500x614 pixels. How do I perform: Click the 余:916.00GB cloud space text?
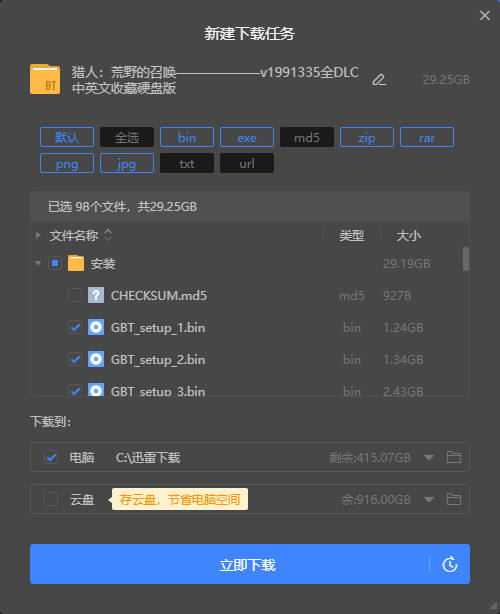376,500
